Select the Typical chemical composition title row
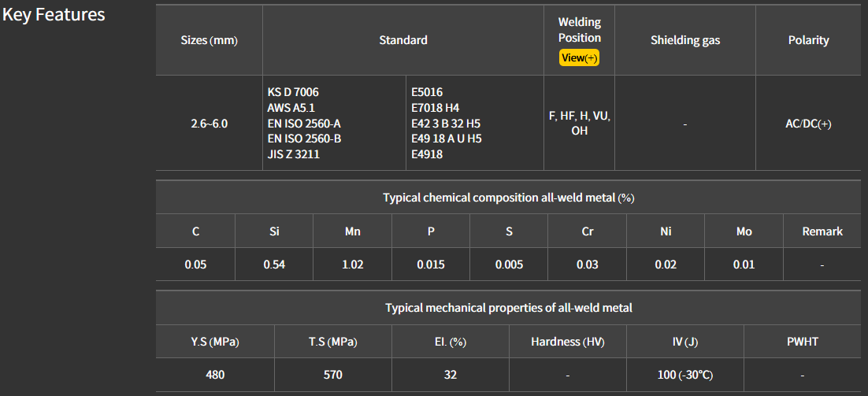Screen dimensions: 868x396 [x=508, y=198]
